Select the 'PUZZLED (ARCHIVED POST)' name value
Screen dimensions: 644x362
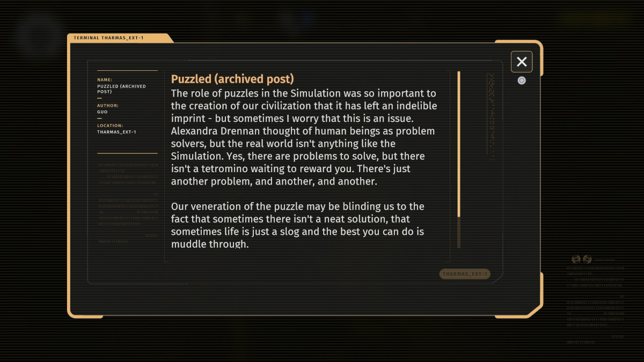(x=121, y=88)
